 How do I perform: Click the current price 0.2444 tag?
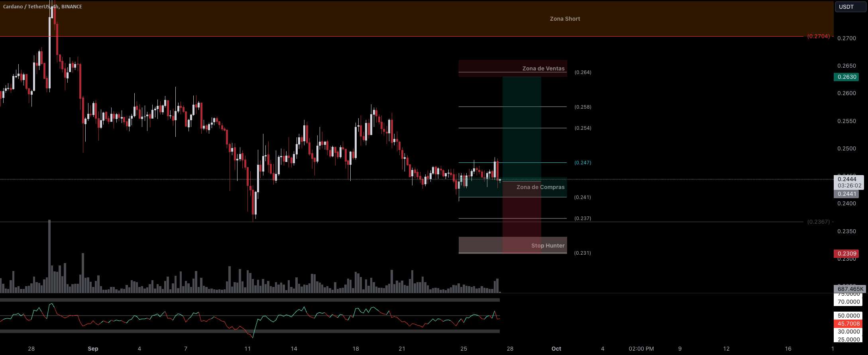(848, 182)
